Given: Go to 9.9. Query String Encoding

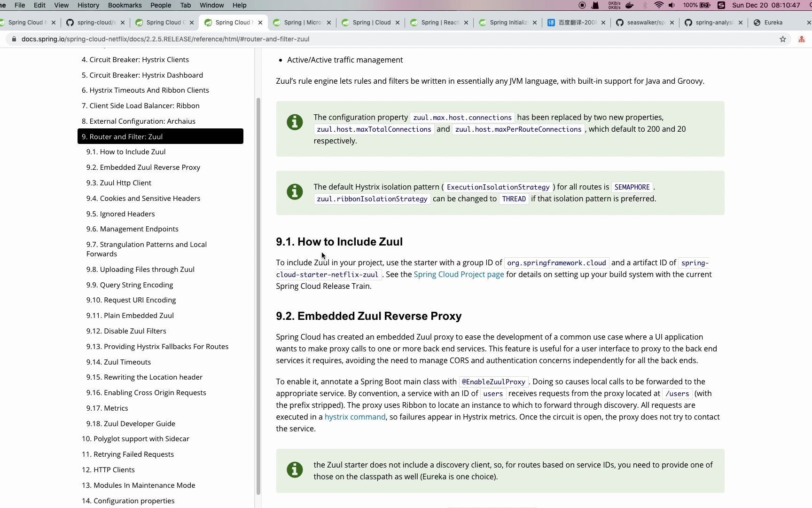Looking at the screenshot, I should pyautogui.click(x=130, y=285).
